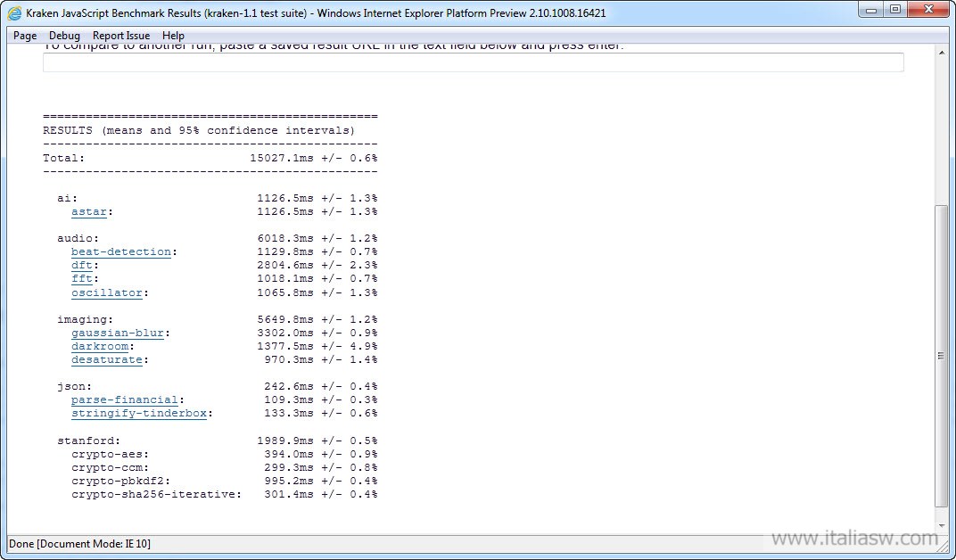Viewport: 956px width, 560px height.
Task: Open the Debug menu
Action: [64, 36]
